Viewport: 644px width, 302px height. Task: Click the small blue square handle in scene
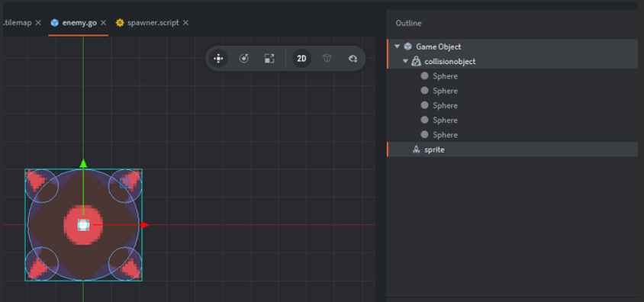tap(125, 184)
